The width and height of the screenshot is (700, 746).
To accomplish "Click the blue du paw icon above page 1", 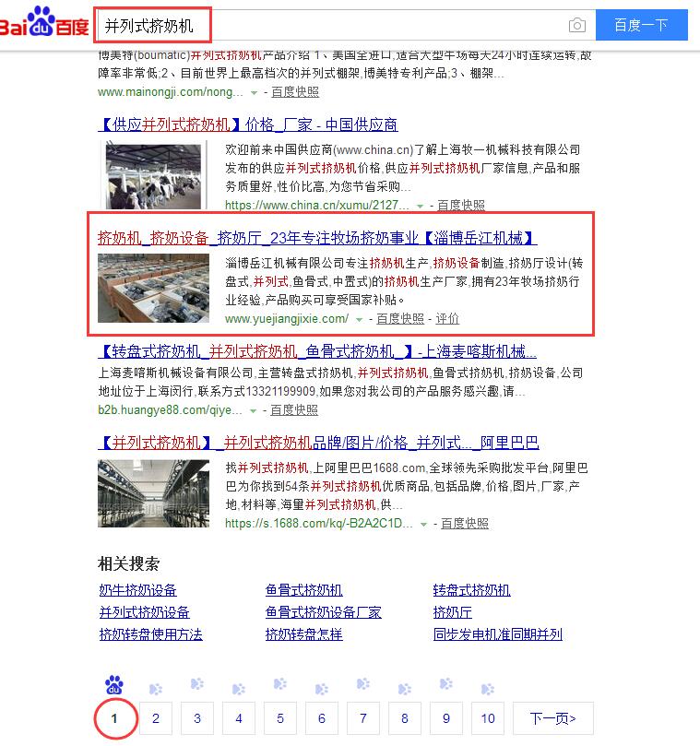I will click(114, 685).
